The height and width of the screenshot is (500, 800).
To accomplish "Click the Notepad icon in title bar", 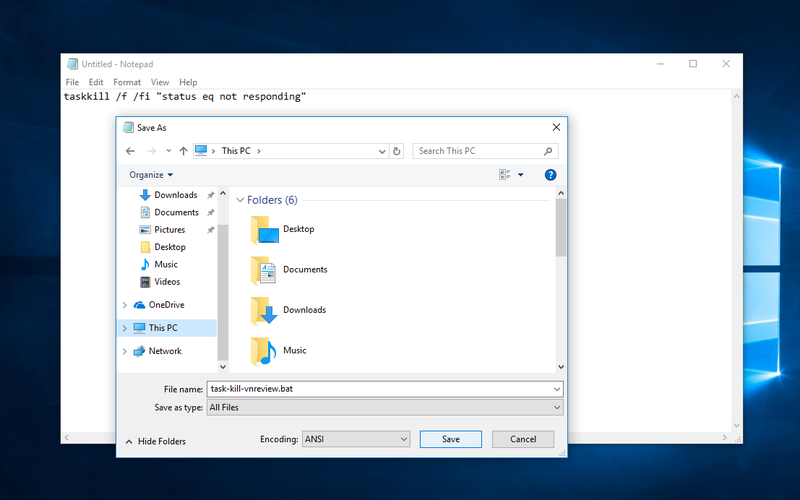I will [x=72, y=64].
